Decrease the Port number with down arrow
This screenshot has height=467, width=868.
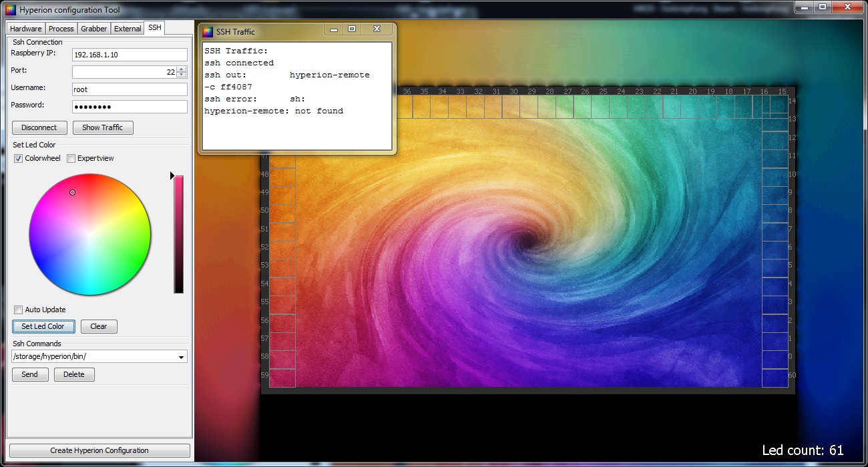182,75
